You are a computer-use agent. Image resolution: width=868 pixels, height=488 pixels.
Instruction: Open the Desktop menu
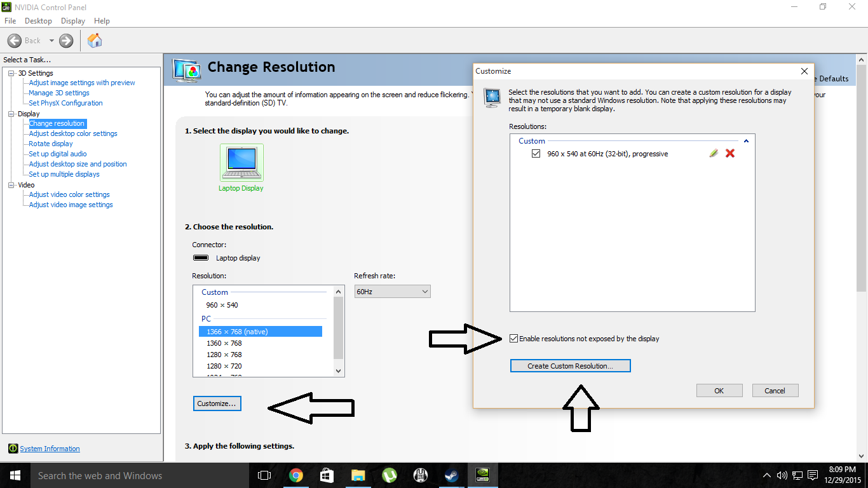[38, 21]
